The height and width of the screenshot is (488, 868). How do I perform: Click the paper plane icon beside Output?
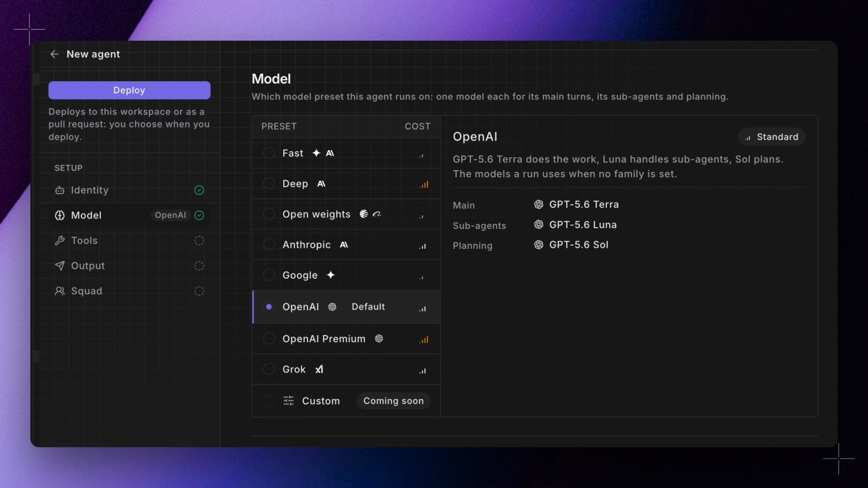(x=60, y=266)
